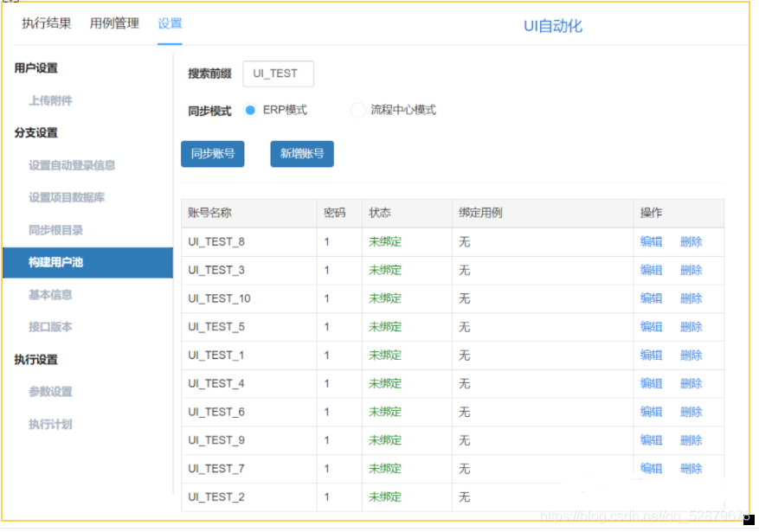Click 未绑定 status in UI_TEST_2 row
Screen dimensions: 759x532
click(x=385, y=497)
